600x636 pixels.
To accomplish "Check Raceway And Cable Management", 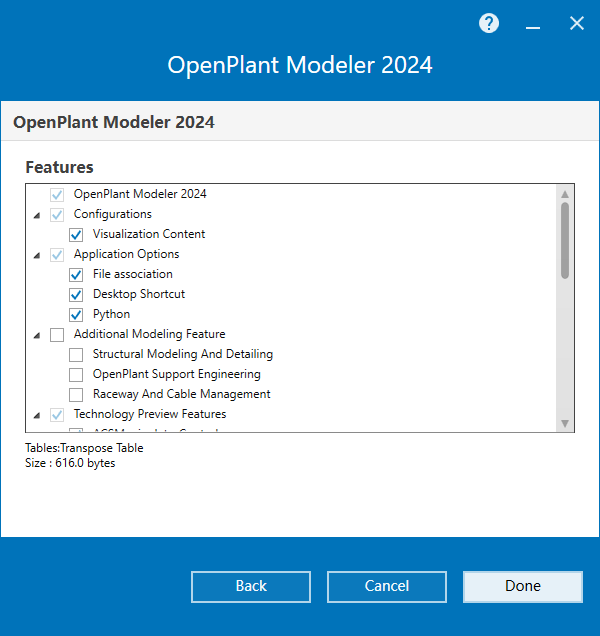I will tap(76, 394).
